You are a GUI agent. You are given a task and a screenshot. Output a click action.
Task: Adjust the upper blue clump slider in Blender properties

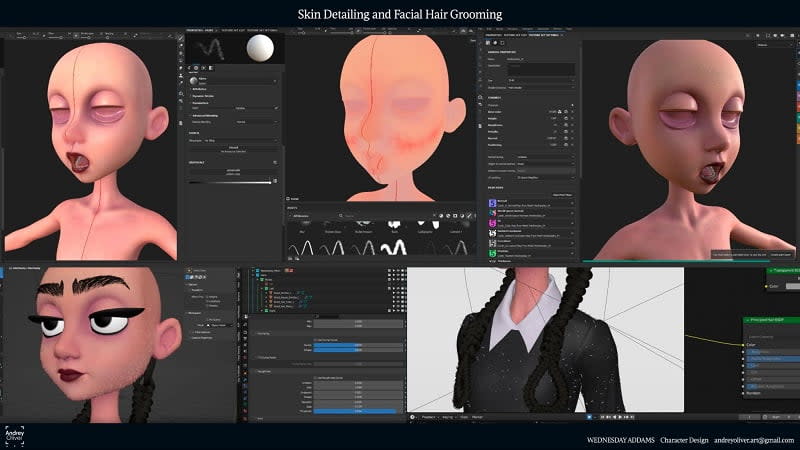(x=358, y=345)
